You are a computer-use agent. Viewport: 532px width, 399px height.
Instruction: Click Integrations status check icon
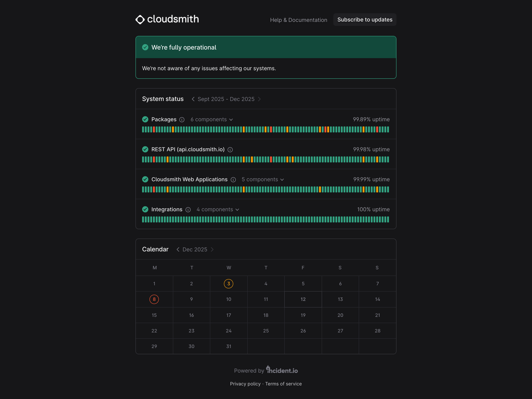[145, 209]
